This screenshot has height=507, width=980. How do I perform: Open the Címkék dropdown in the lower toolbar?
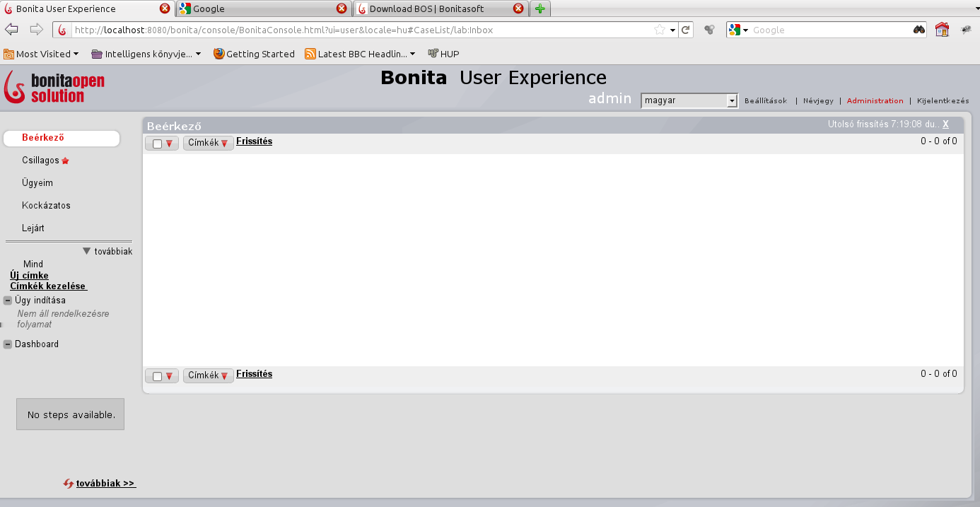pyautogui.click(x=208, y=376)
